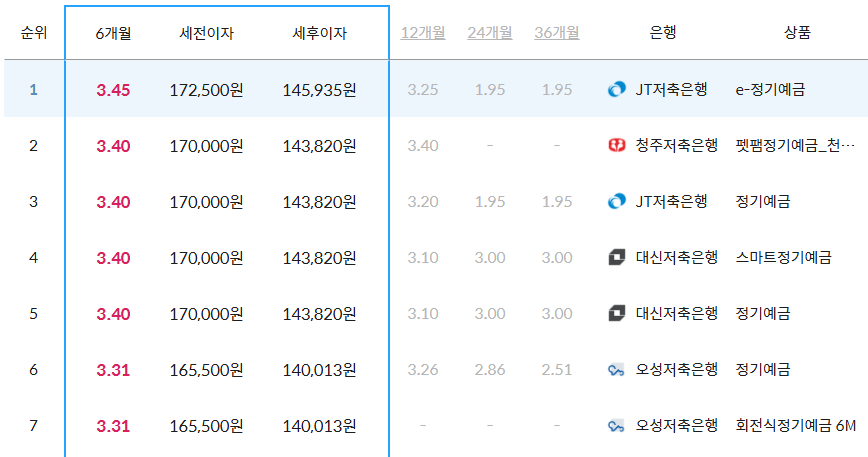Click the 세전이자 column header

click(206, 33)
